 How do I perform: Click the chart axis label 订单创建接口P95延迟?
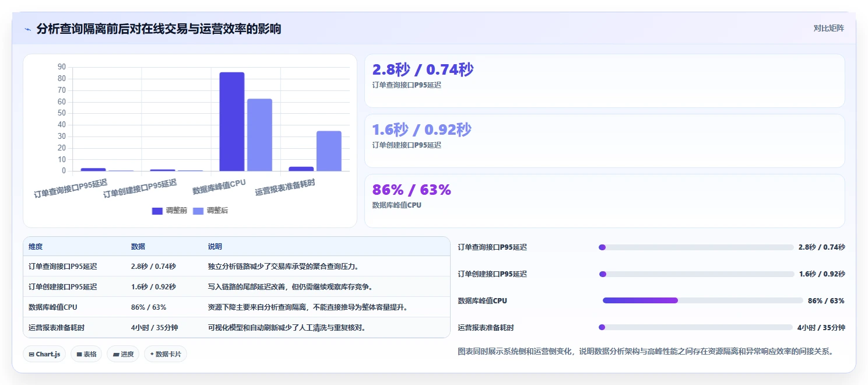point(140,188)
